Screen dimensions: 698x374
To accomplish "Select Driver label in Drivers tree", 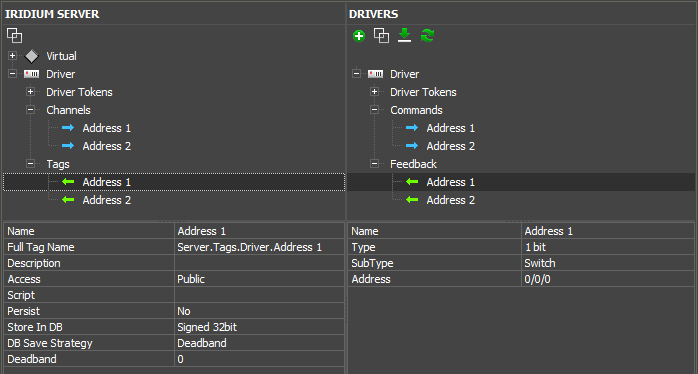I will (x=405, y=74).
